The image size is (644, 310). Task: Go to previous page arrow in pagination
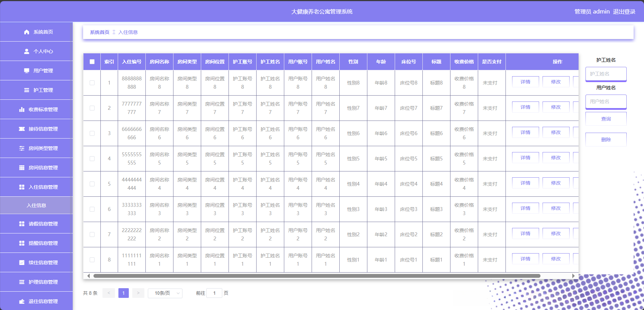pos(109,293)
